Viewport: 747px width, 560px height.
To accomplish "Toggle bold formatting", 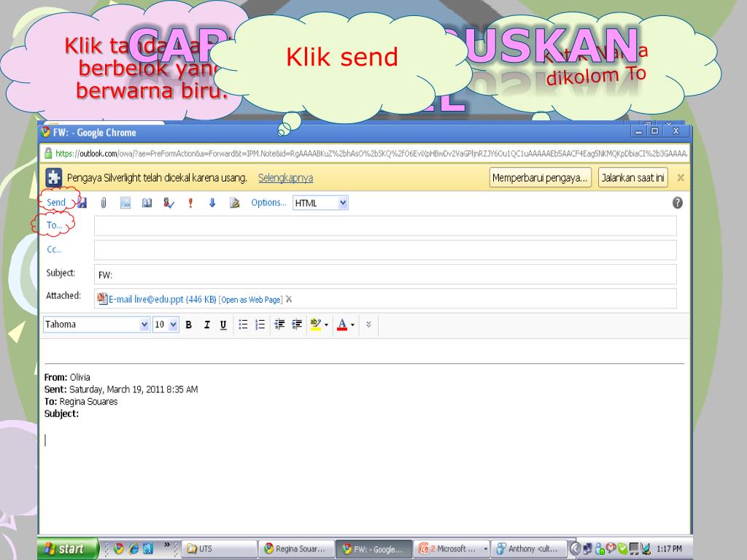I will pyautogui.click(x=189, y=324).
